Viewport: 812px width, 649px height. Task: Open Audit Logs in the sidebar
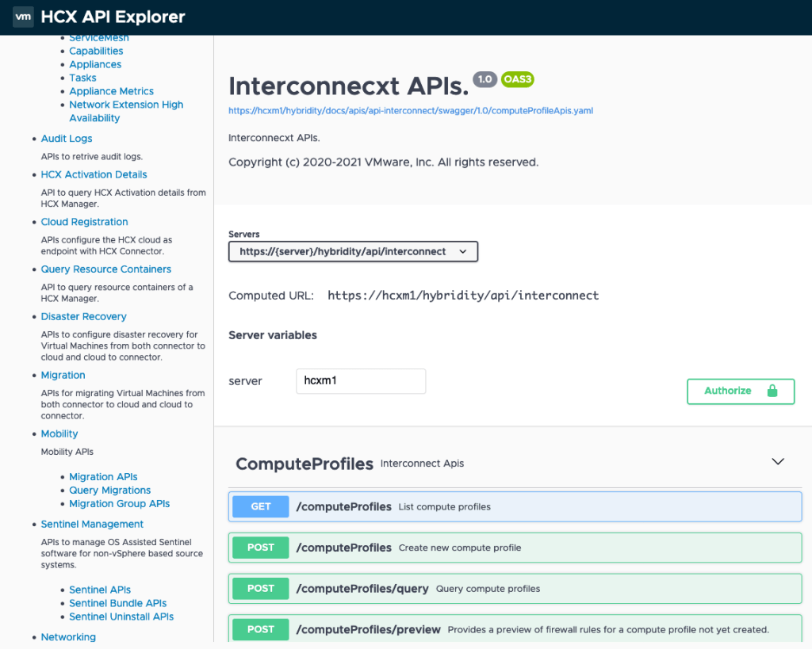67,139
